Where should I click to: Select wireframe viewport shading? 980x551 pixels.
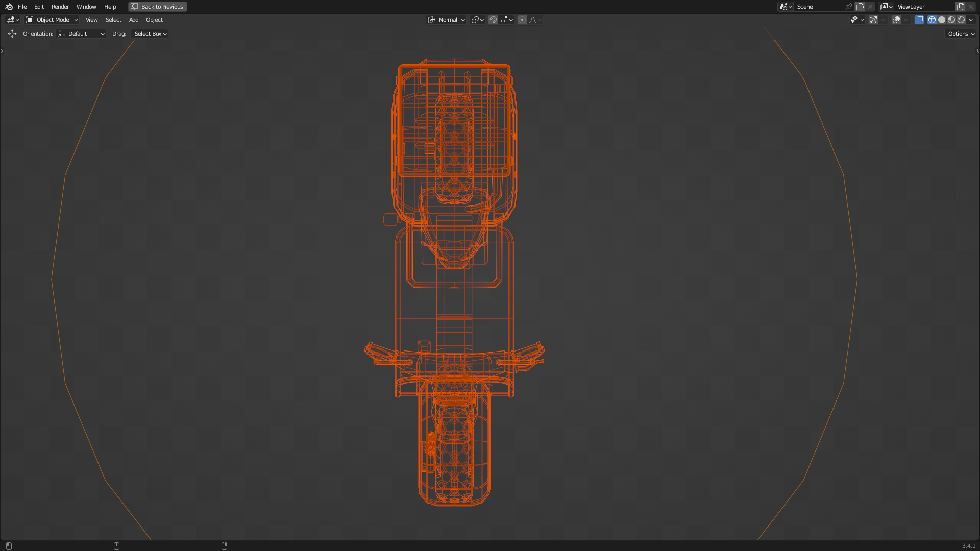tap(932, 20)
